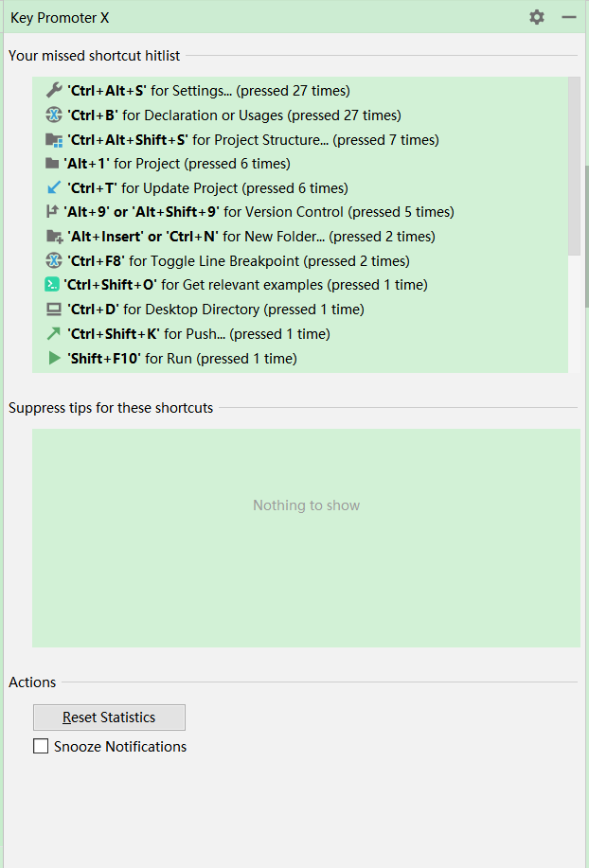Viewport: 589px width, 868px height.
Task: Enable the Snooze Notifications checkbox
Action: click(x=41, y=747)
